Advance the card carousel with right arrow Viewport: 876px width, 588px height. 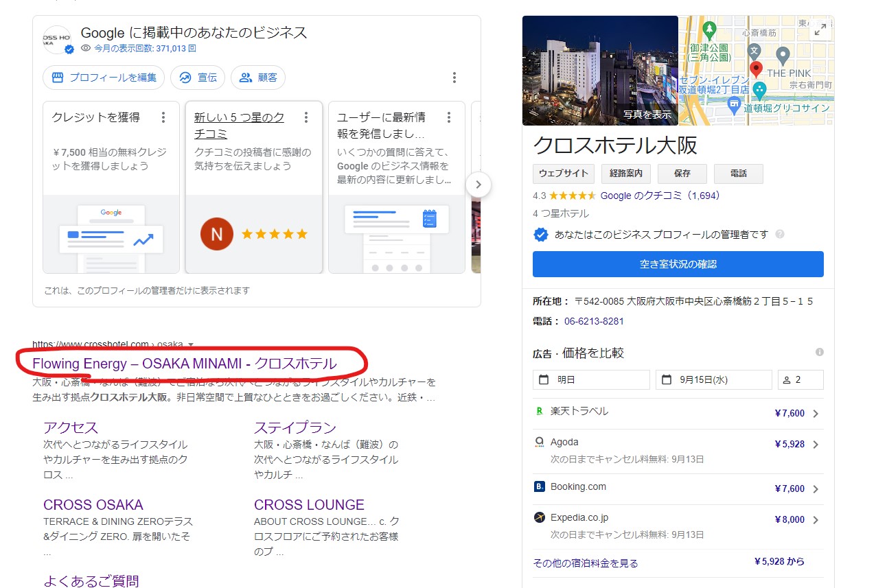coord(479,185)
